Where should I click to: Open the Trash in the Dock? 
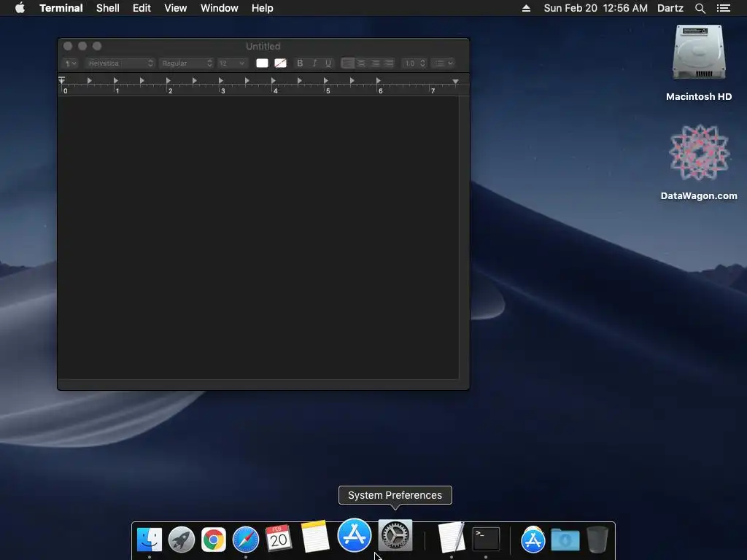[597, 540]
